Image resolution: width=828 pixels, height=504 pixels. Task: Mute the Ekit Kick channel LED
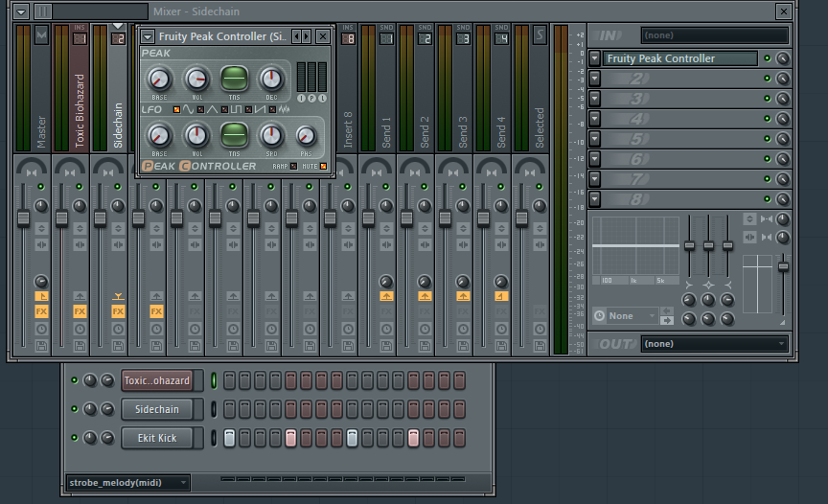pos(75,438)
